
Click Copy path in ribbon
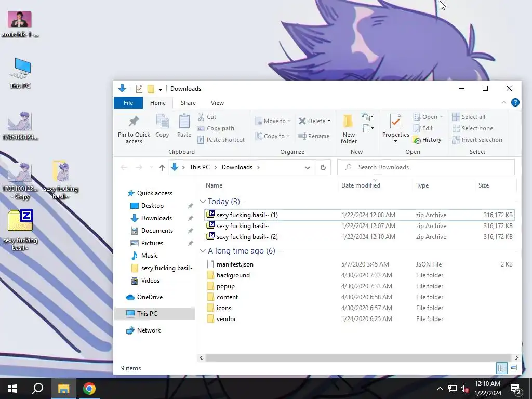216,128
